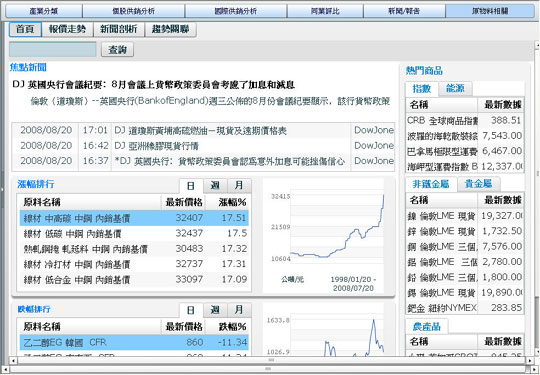Open the 16:37 英國央行 貨幣政策委員會 news row

pyautogui.click(x=203, y=161)
